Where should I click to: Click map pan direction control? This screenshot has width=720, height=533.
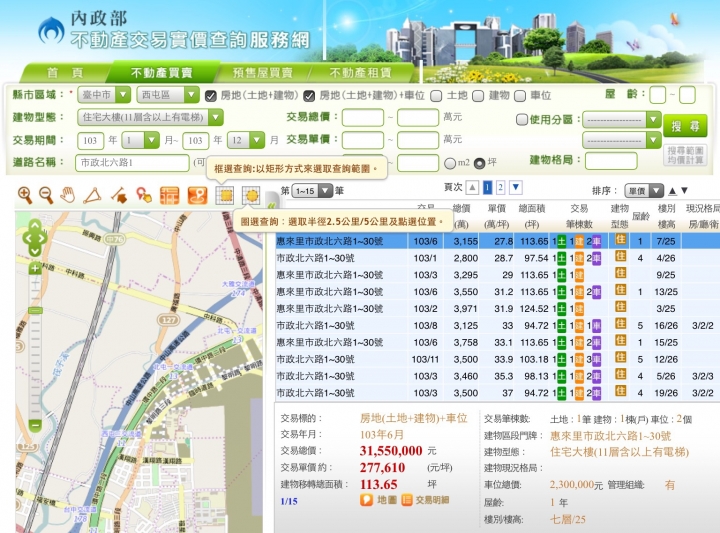pos(35,238)
